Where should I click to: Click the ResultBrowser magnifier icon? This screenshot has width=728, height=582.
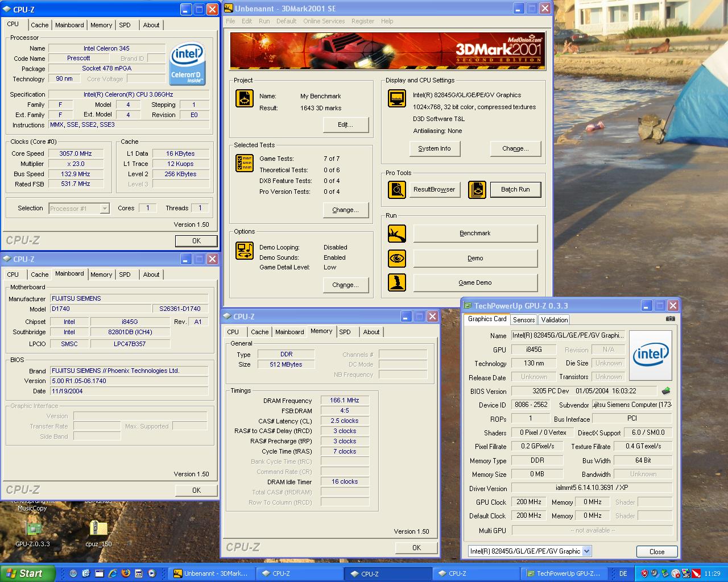pos(397,190)
